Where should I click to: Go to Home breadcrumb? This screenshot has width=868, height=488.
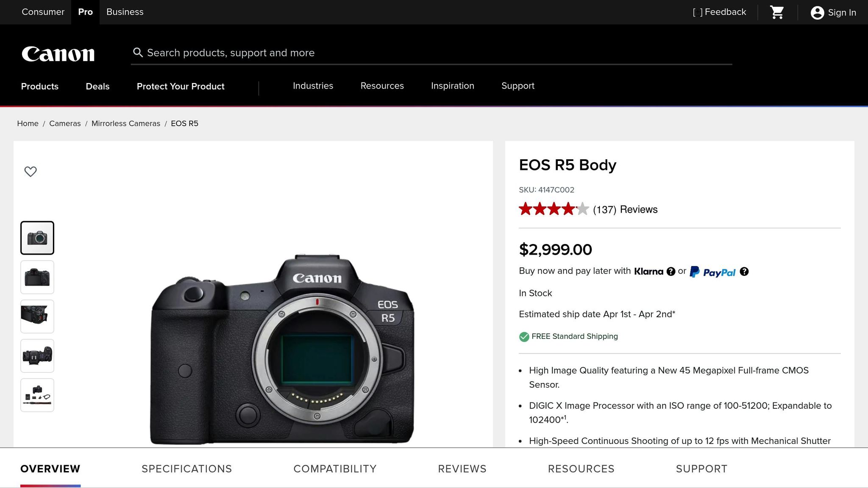(28, 124)
